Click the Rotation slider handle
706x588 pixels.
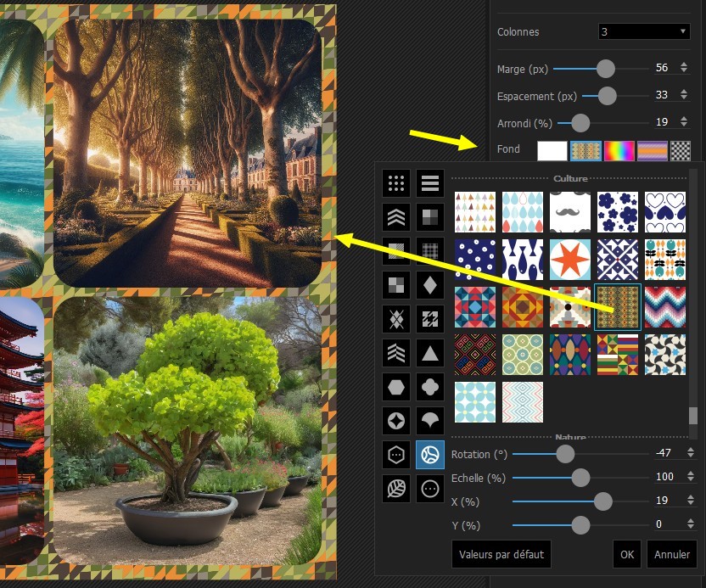click(565, 454)
